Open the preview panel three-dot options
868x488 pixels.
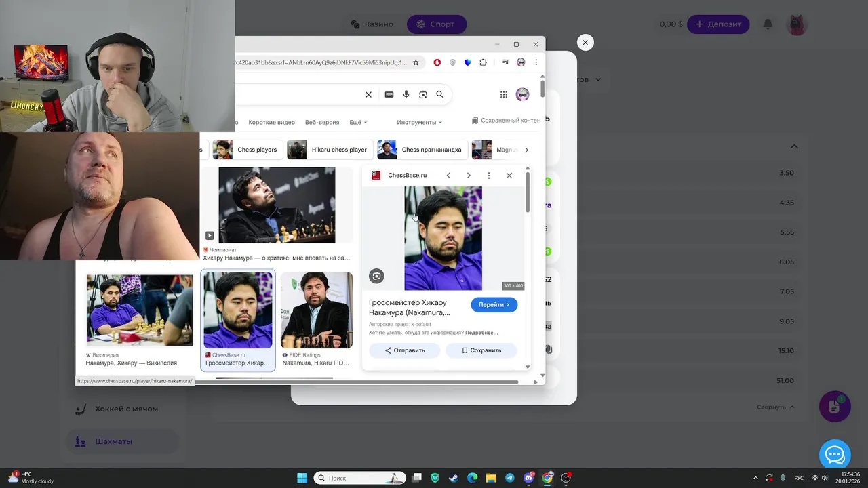pos(489,176)
